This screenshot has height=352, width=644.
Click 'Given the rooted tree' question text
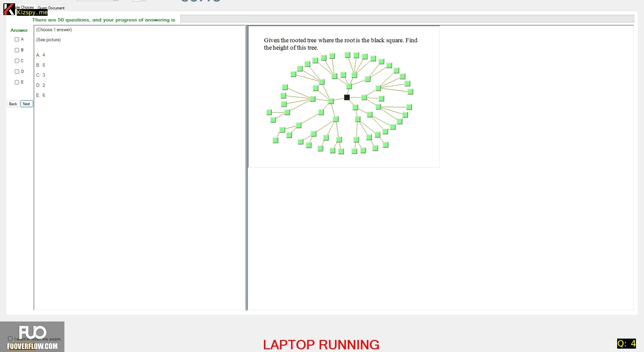click(340, 44)
